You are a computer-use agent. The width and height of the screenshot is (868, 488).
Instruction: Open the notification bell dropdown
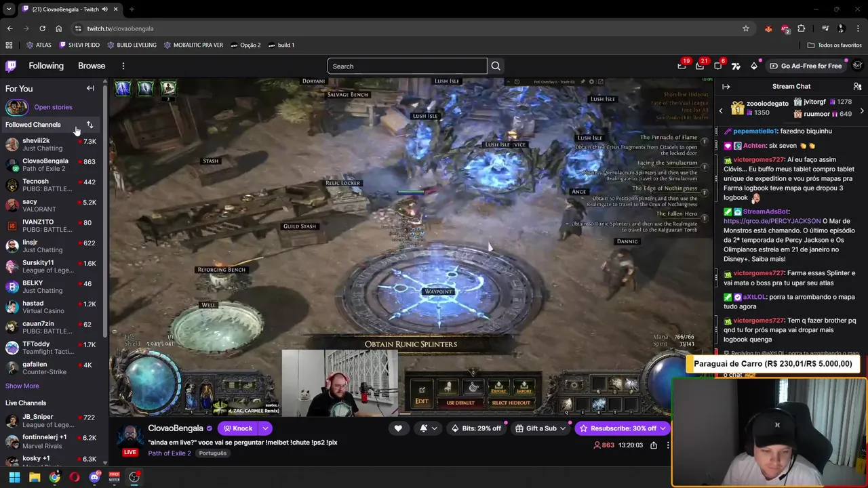click(428, 428)
